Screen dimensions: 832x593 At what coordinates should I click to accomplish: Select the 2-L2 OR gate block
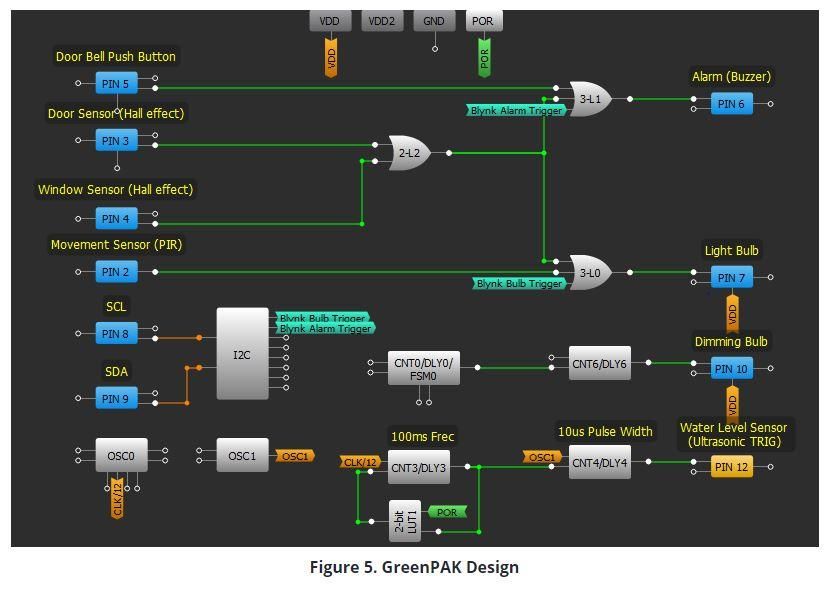click(409, 153)
